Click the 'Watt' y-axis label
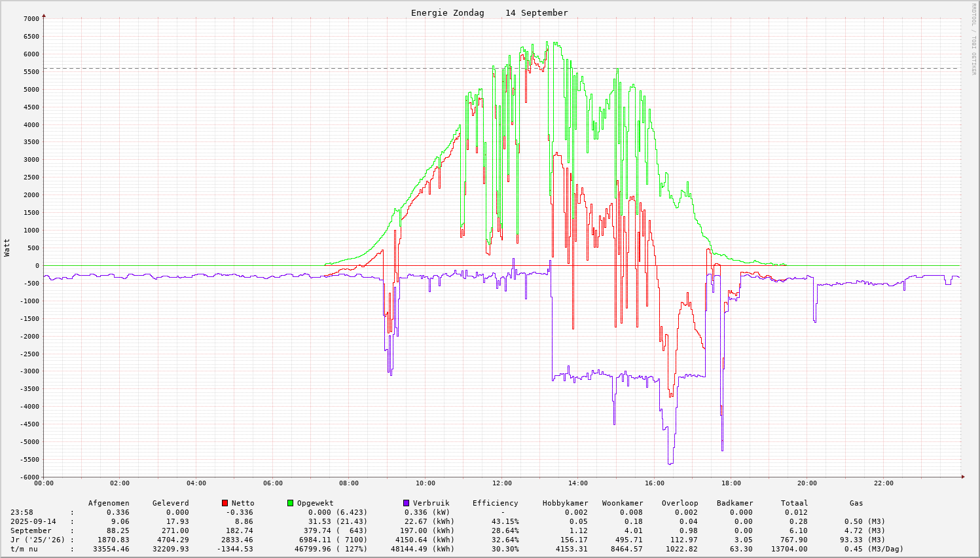This screenshot has height=558, width=980. (x=7, y=248)
